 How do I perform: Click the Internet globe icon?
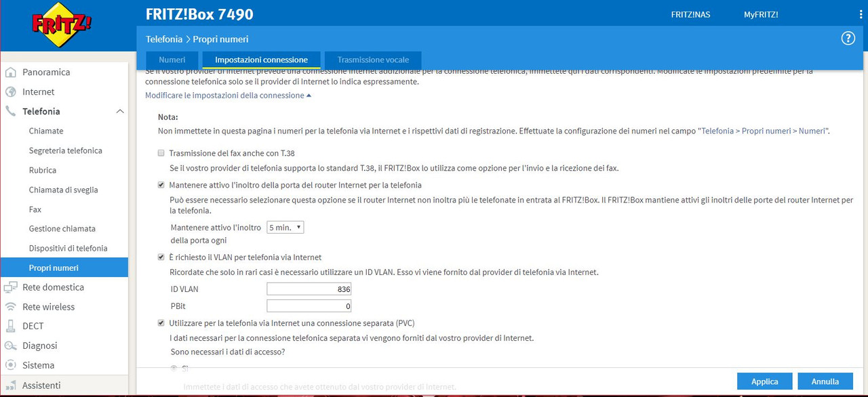10,91
